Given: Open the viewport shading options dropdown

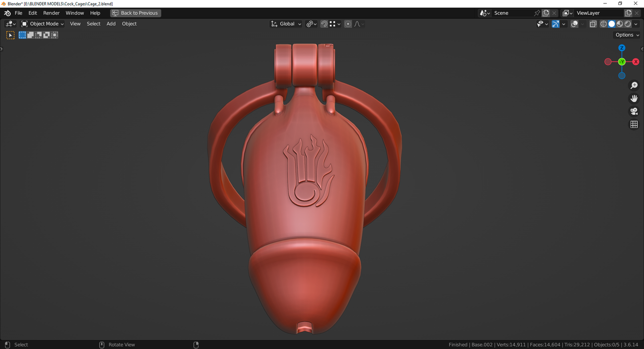Looking at the screenshot, I should pyautogui.click(x=636, y=24).
